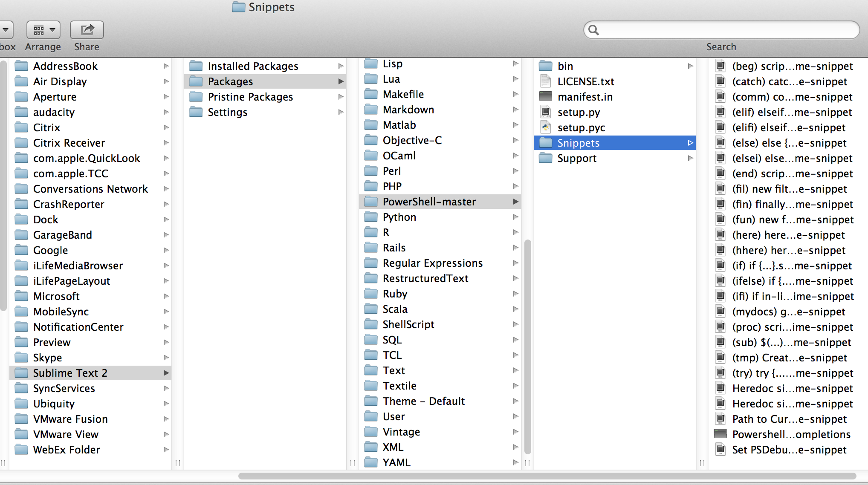Viewport: 868px width, 485px height.
Task: Expand the Support folder arrow
Action: [691, 158]
